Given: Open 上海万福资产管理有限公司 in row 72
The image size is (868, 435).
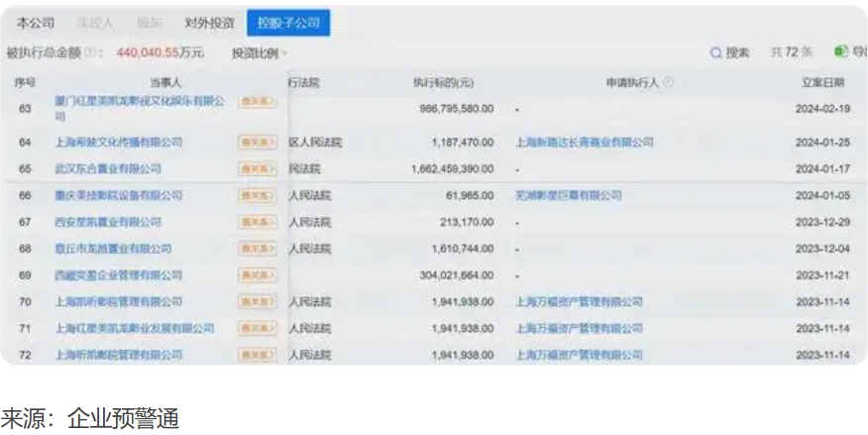Looking at the screenshot, I should (x=579, y=355).
